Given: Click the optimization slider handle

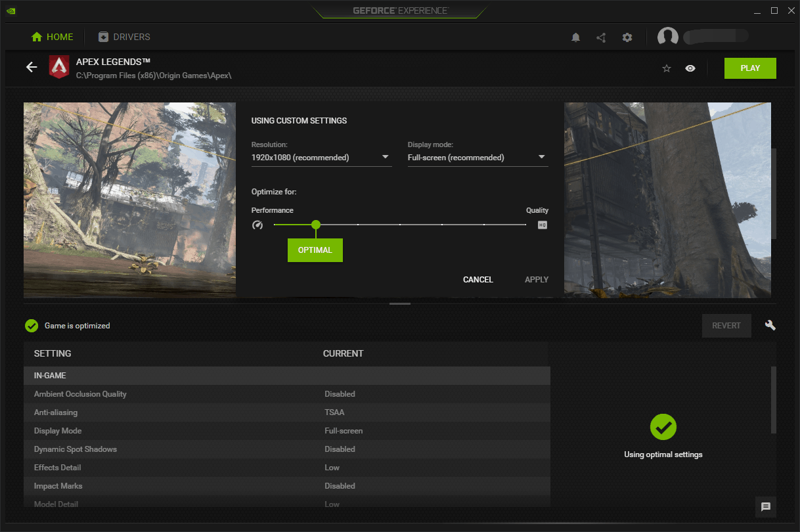Looking at the screenshot, I should pos(316,225).
